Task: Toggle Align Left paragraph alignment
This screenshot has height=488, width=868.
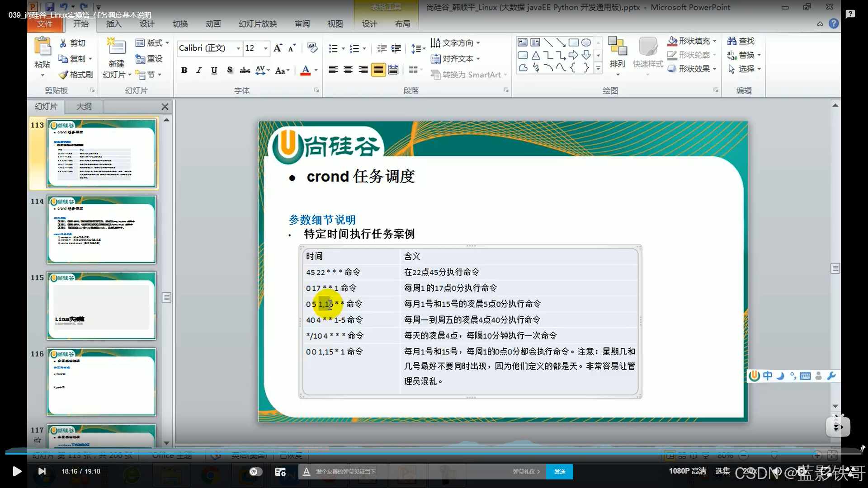Action: pos(333,70)
